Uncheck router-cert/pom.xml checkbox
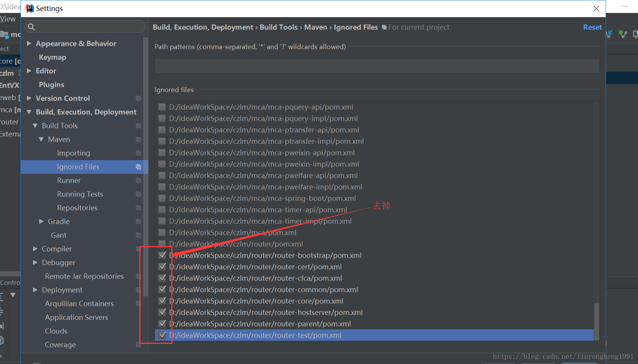Screen dimensions: 638x364 pyautogui.click(x=162, y=267)
